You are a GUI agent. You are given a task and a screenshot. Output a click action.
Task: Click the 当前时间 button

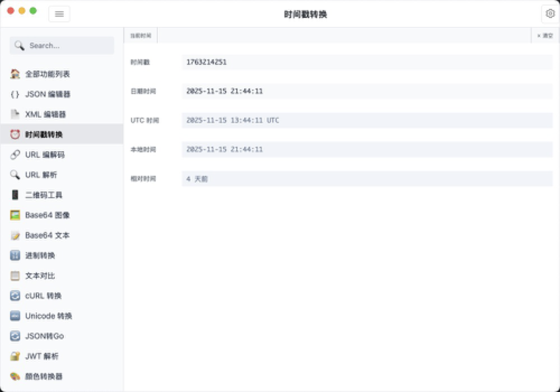pos(141,35)
